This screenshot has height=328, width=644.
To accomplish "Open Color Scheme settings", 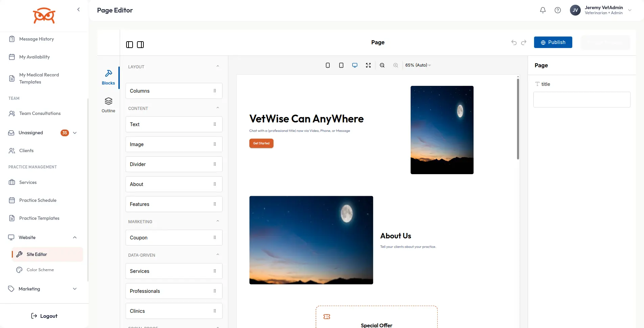I will [x=40, y=270].
